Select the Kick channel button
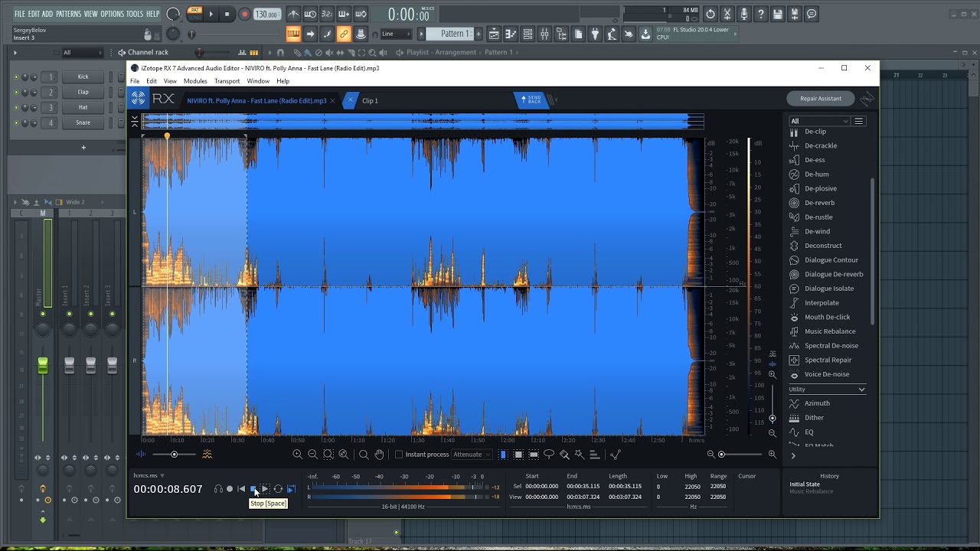This screenshot has height=551, width=980. tap(83, 77)
